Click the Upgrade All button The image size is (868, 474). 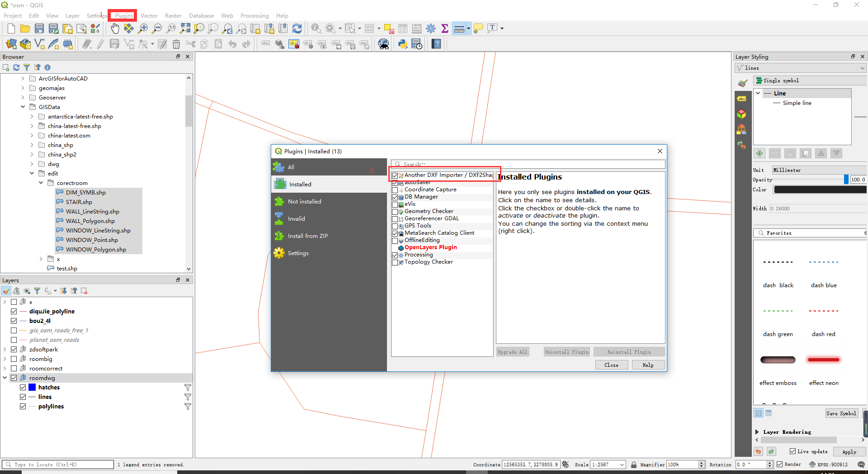click(512, 352)
